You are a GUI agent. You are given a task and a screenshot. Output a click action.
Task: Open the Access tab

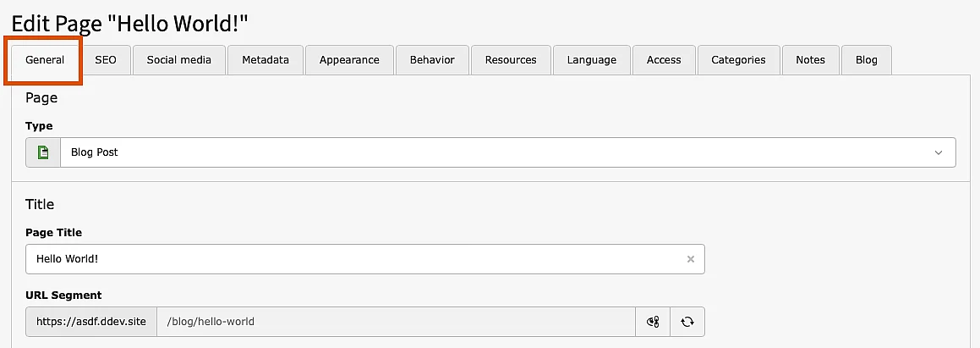[x=664, y=60]
